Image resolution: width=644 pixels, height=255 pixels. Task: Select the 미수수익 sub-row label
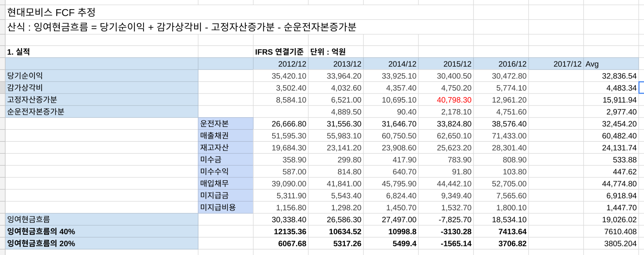226,171
